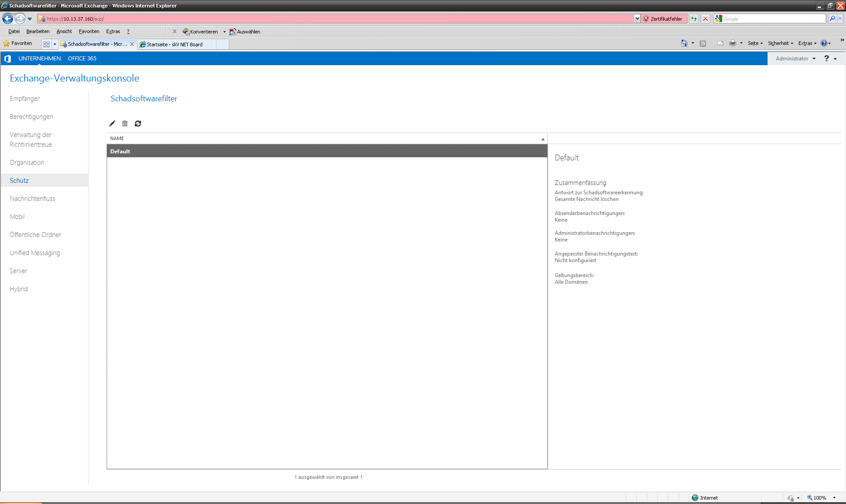Click the browser back arrow button
This screenshot has height=504, width=846.
pos(7,19)
